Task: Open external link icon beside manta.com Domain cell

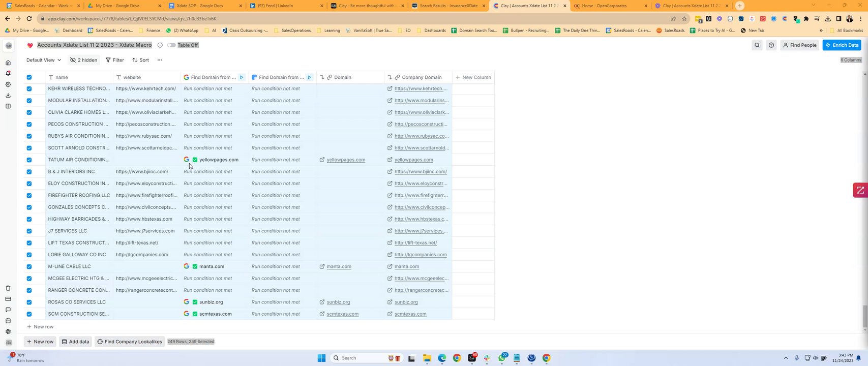Action: 322,266
